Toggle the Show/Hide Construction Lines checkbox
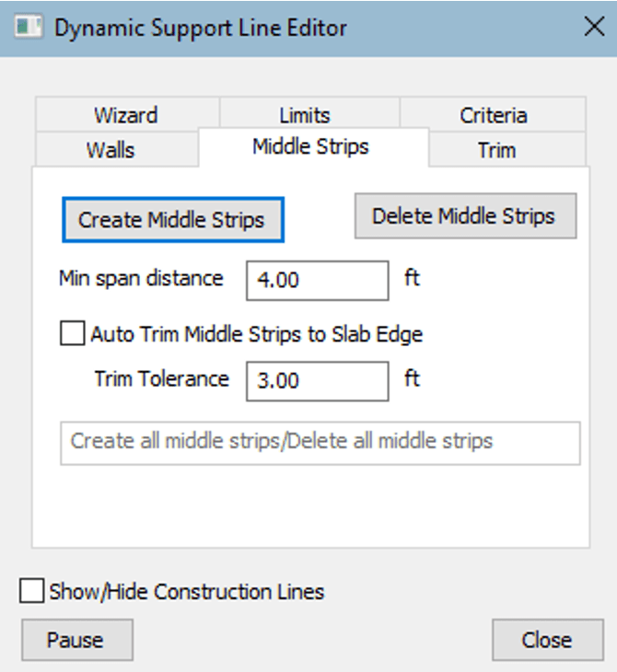This screenshot has width=617, height=672. [32, 592]
